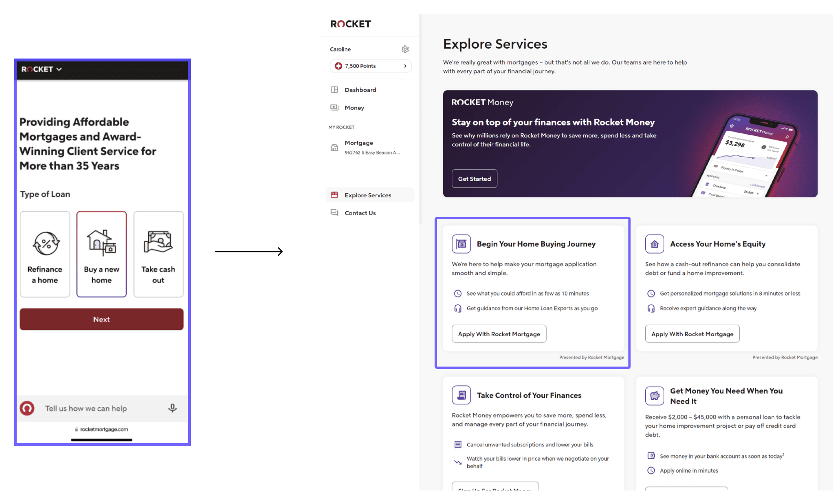
Task: Click 'Presented by Rocket Mortgage' under home buying card
Action: click(x=591, y=357)
